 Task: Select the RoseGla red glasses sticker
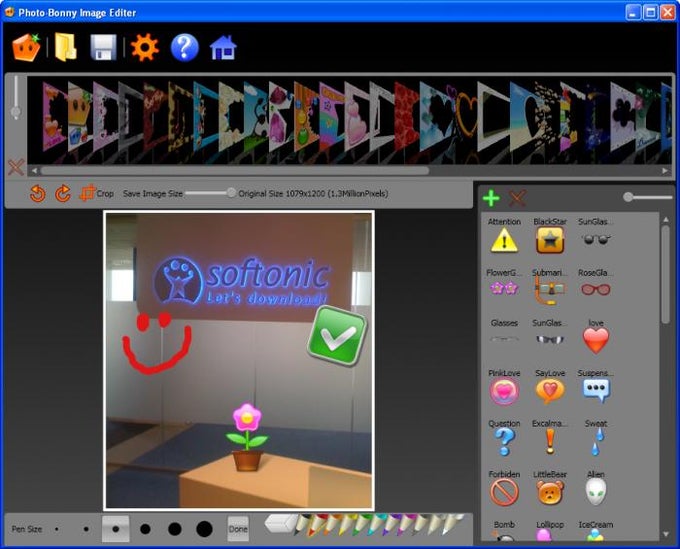[596, 283]
